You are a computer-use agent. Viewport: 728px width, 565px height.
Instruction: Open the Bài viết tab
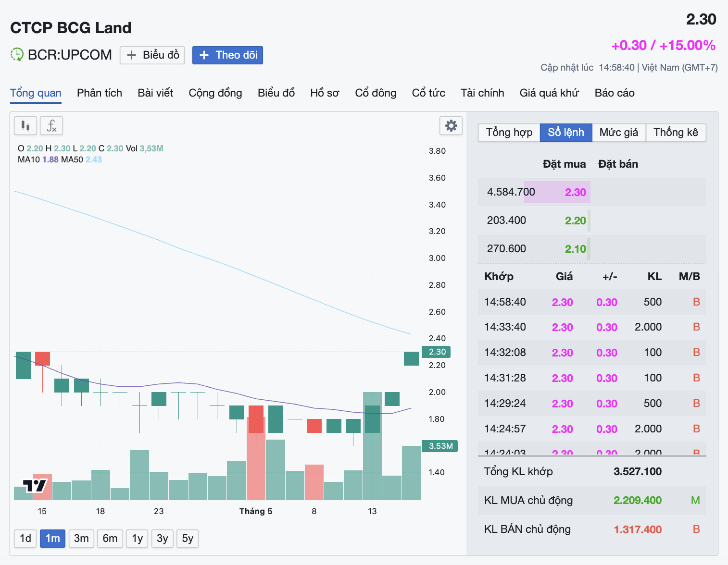pyautogui.click(x=155, y=93)
